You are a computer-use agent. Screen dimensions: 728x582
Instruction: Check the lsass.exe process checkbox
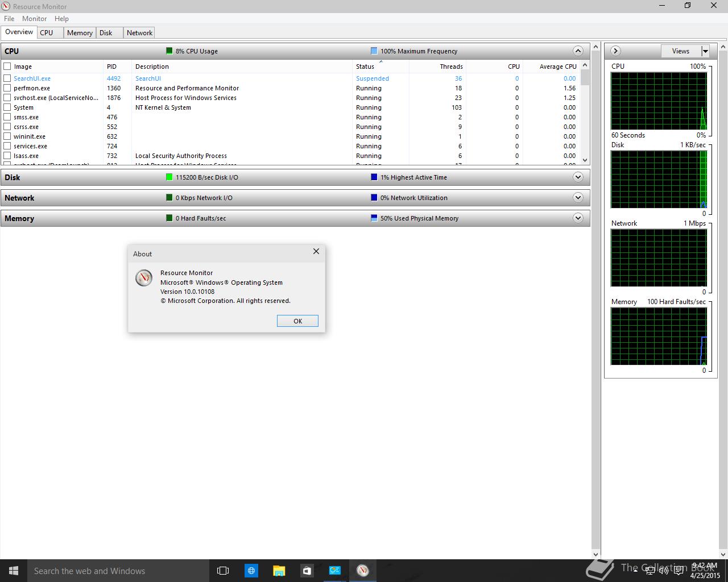[7, 156]
